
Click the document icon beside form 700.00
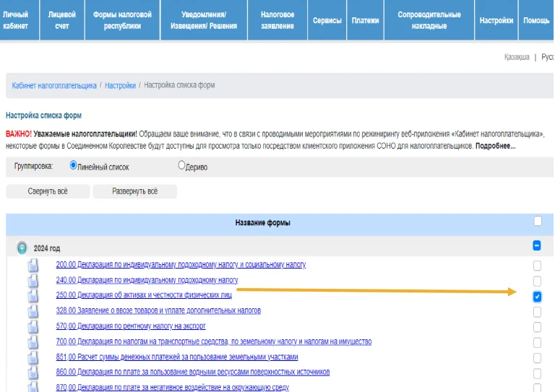coord(33,341)
